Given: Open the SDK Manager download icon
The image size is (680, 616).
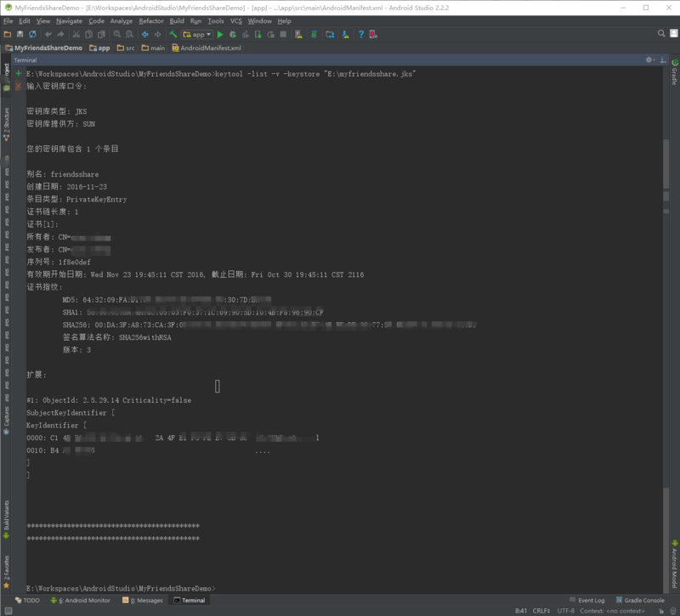Looking at the screenshot, I should [346, 34].
